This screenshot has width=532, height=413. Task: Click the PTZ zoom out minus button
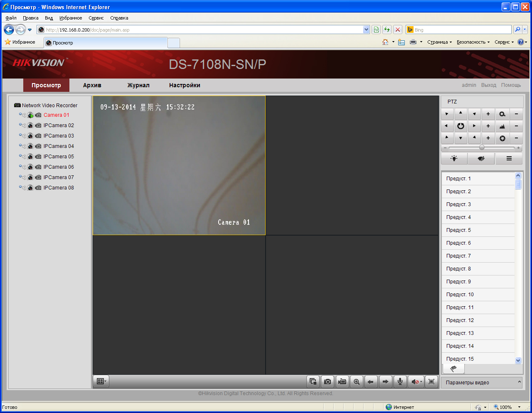click(516, 114)
